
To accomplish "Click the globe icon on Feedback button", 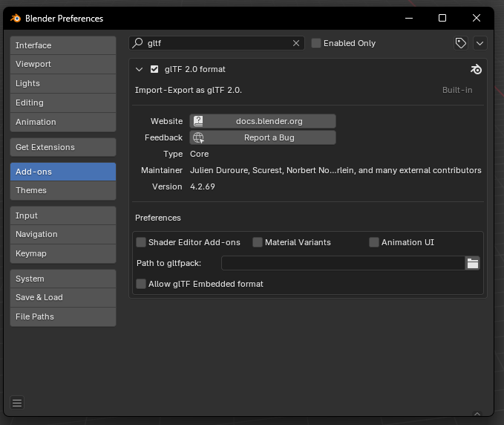I will pyautogui.click(x=198, y=137).
